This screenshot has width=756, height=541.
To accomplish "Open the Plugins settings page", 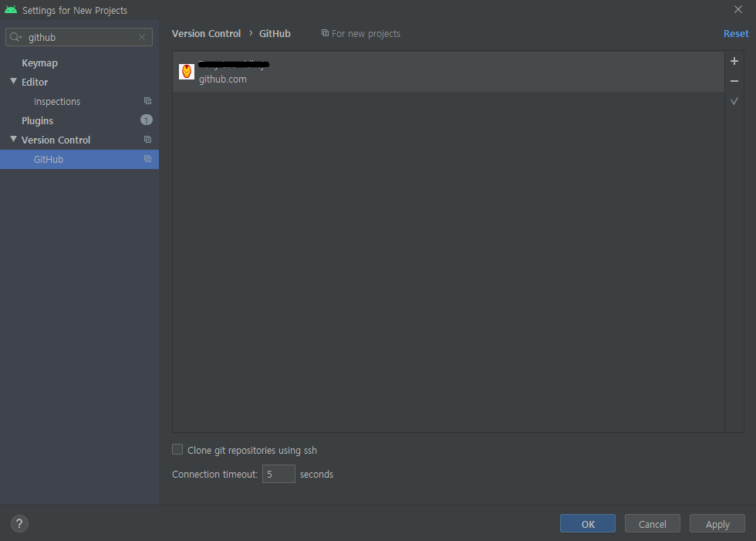I will click(x=37, y=121).
